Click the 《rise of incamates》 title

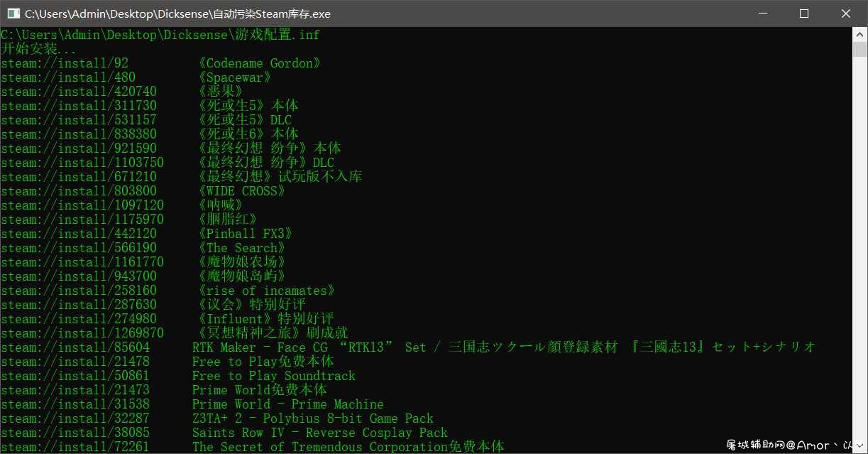[267, 291]
